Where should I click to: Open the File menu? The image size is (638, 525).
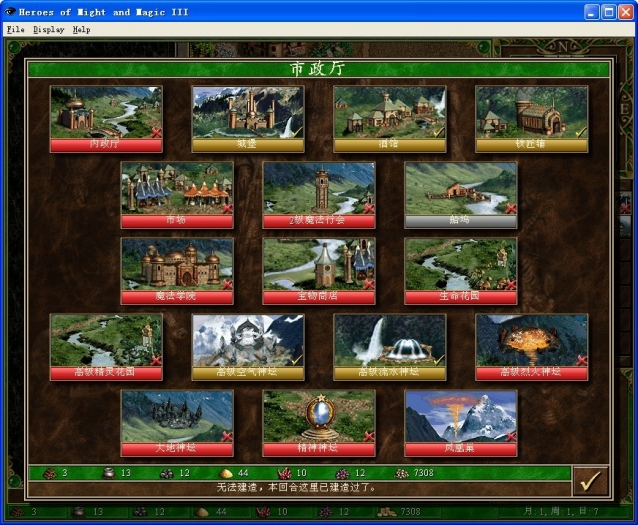click(15, 30)
